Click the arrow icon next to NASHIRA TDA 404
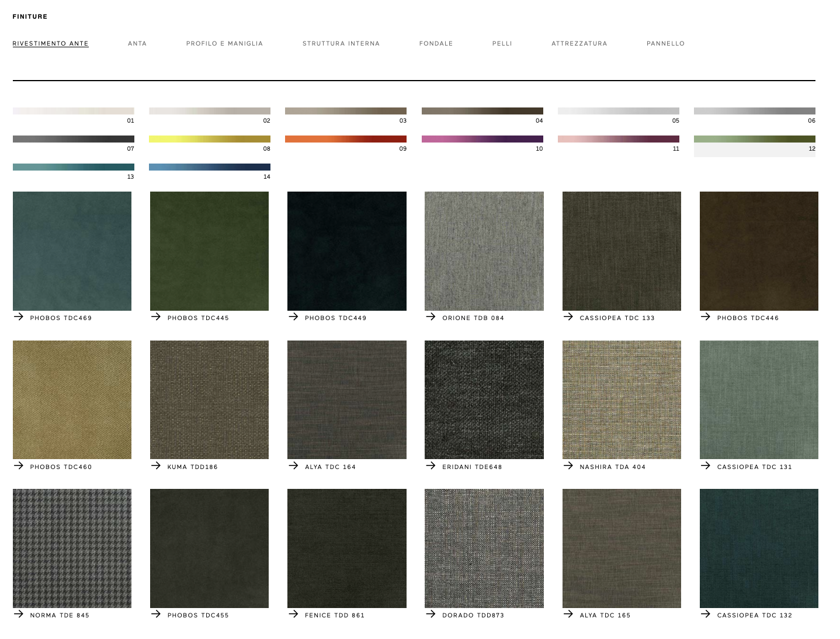 click(568, 466)
